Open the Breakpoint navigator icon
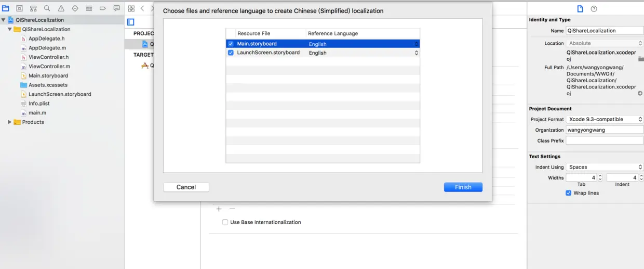 click(x=102, y=8)
